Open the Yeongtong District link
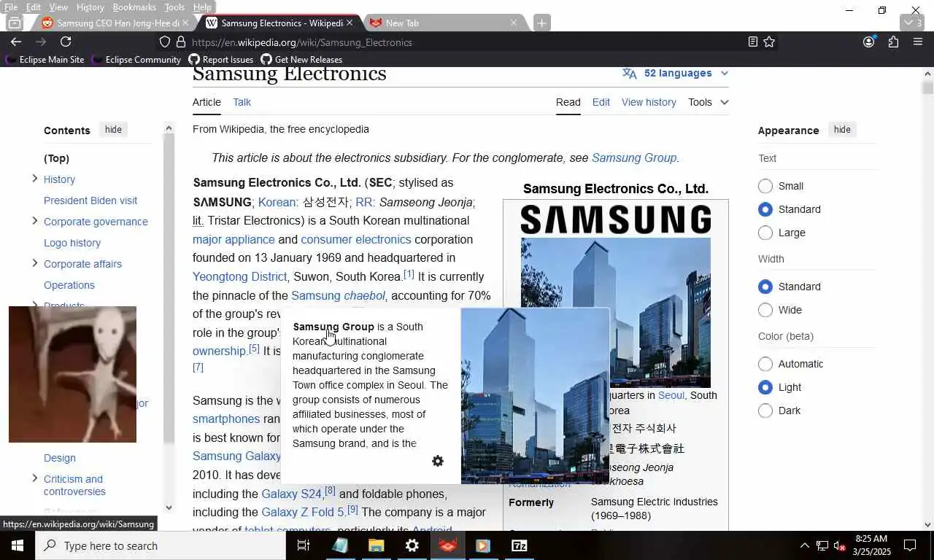This screenshot has width=934, height=560. (x=239, y=276)
